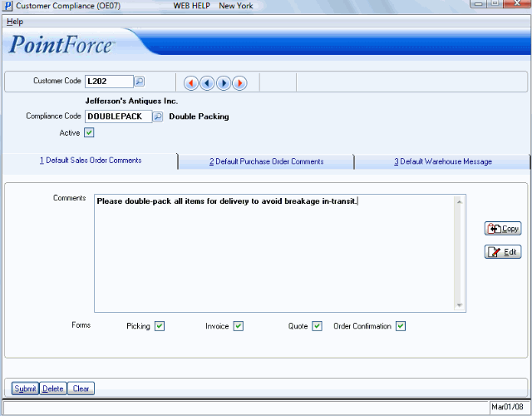
Task: Close the Customer Compliance window
Action: coord(517,3)
